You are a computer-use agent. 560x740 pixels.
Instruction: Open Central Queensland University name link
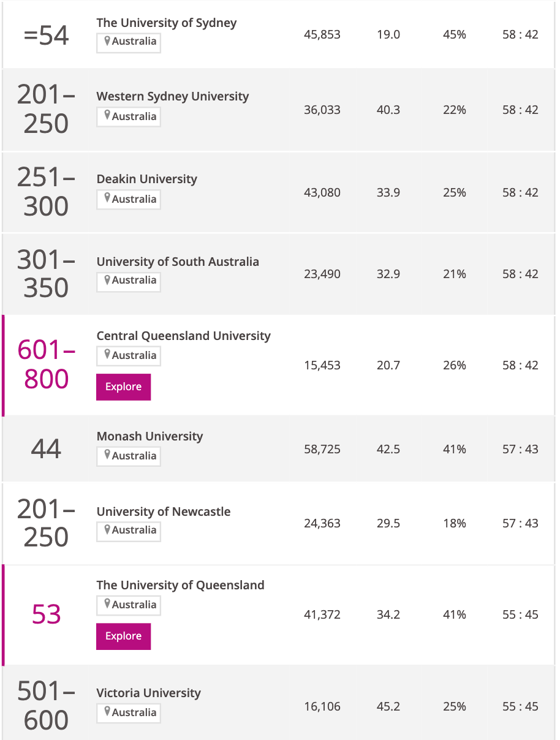pyautogui.click(x=183, y=336)
